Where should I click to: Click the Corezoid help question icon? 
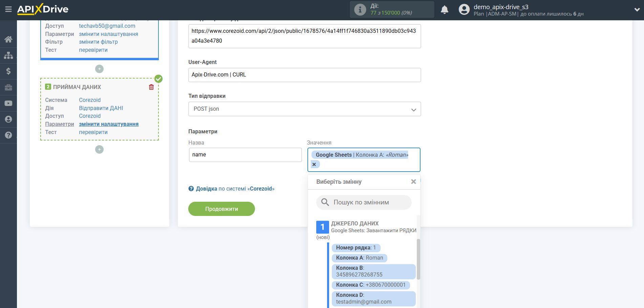click(x=191, y=189)
